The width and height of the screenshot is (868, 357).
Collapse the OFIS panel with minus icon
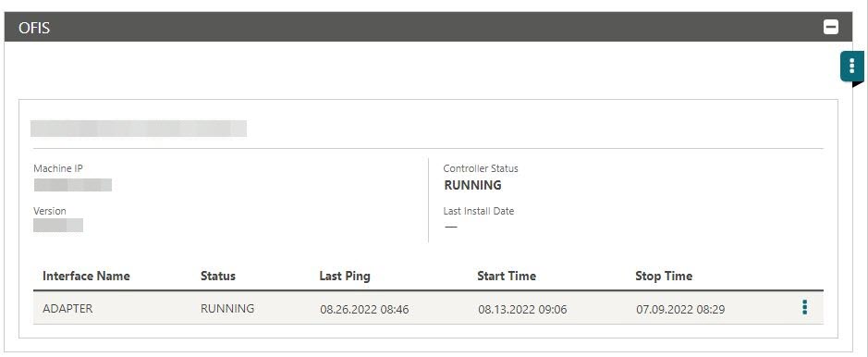pyautogui.click(x=830, y=27)
